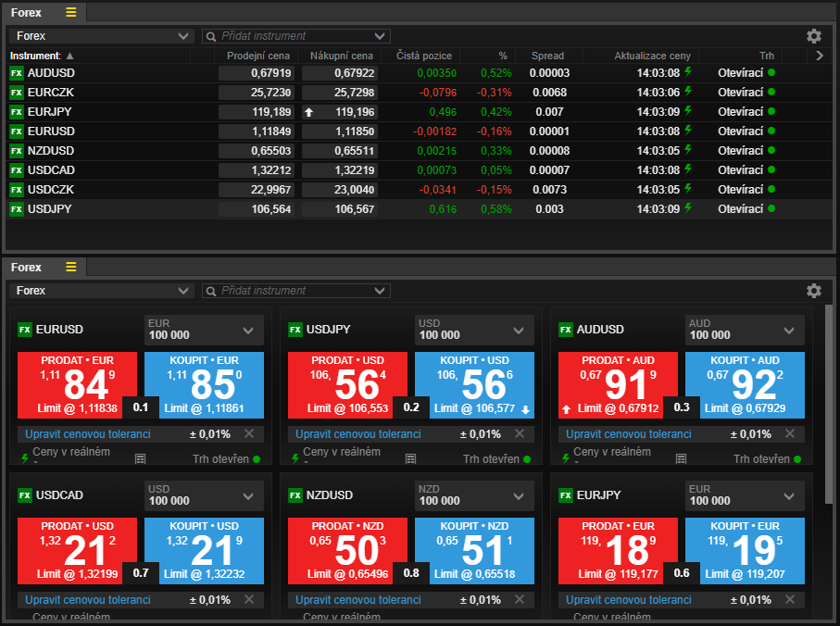Open top Přidat instrument dropdown arrow
The height and width of the screenshot is (626, 840).
pyautogui.click(x=380, y=36)
